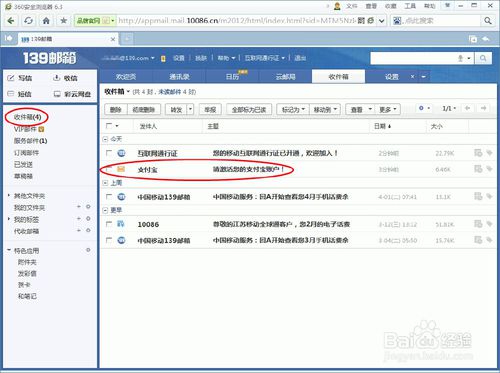This screenshot has width=500, height=373.
Task: Click sender icon of 10086 email
Action: pos(121,224)
